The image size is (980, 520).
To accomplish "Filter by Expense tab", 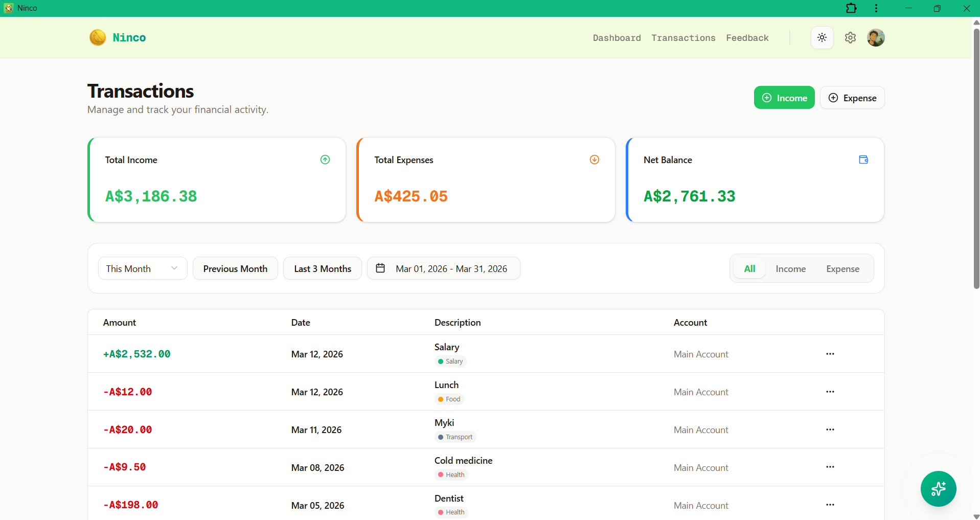I will pos(842,268).
